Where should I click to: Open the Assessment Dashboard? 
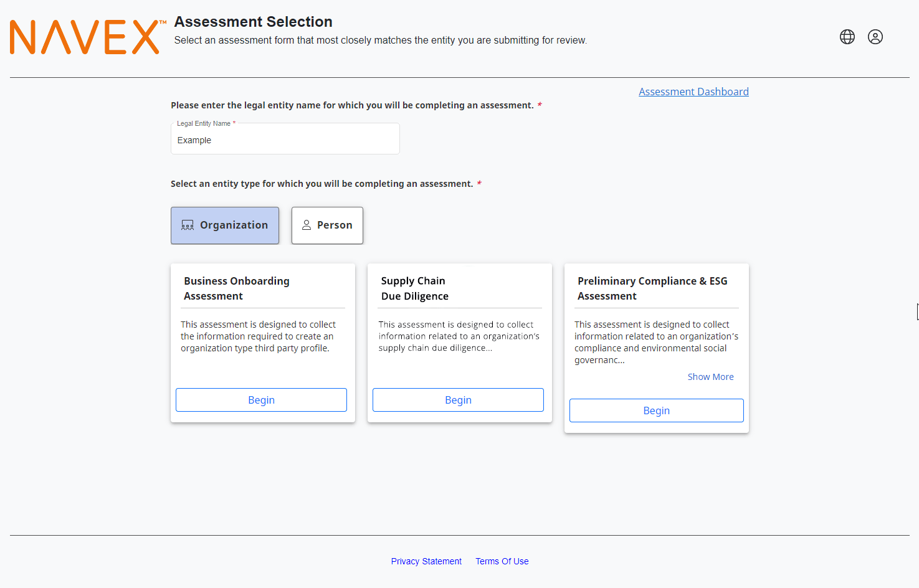pos(693,91)
